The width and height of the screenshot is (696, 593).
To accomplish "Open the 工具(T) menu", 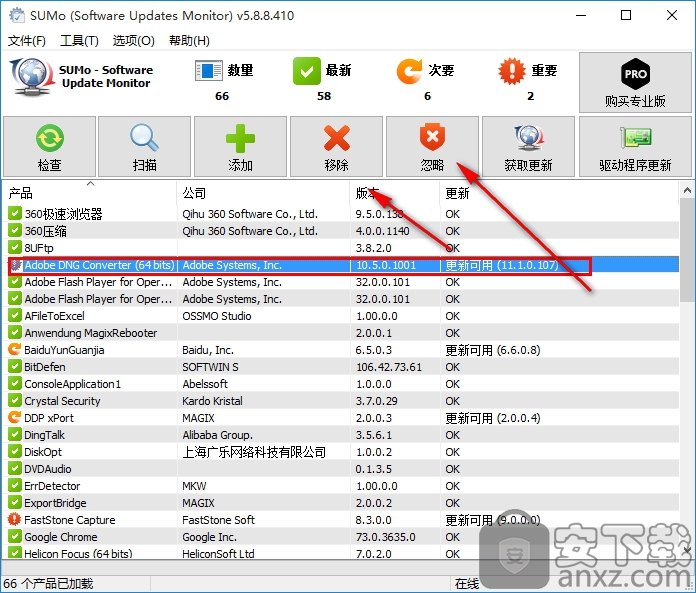I will (x=79, y=41).
